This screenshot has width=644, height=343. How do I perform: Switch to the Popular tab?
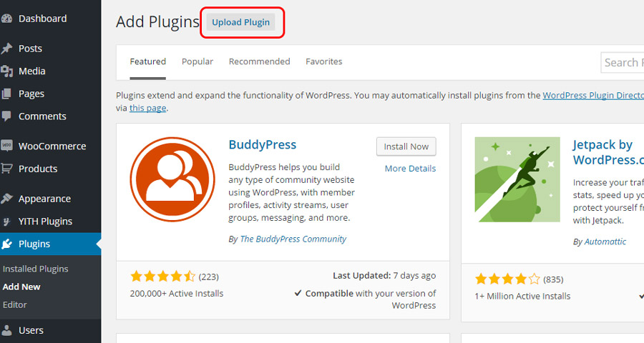[197, 61]
